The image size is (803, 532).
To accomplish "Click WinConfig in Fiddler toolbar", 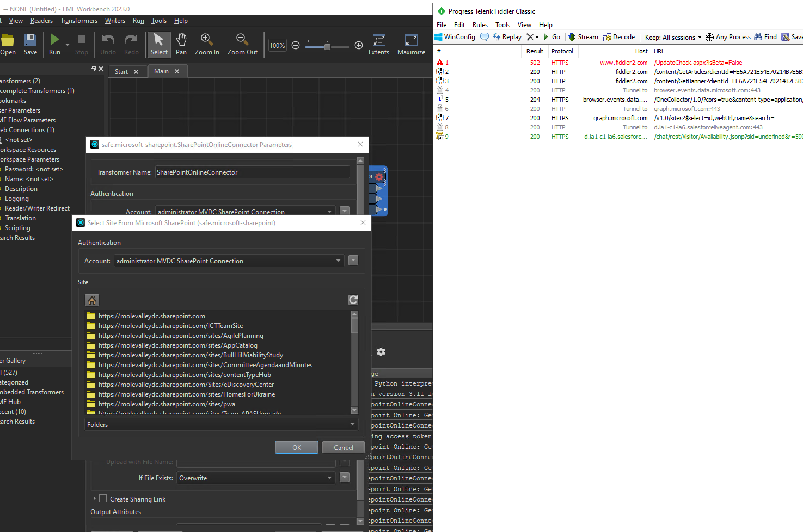I will coord(455,37).
